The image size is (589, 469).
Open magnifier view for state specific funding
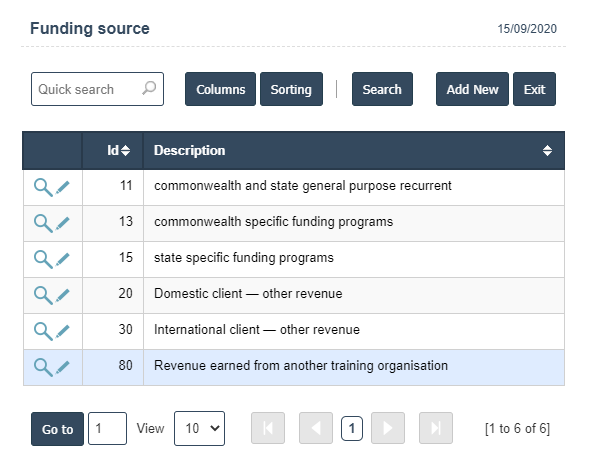(43, 259)
